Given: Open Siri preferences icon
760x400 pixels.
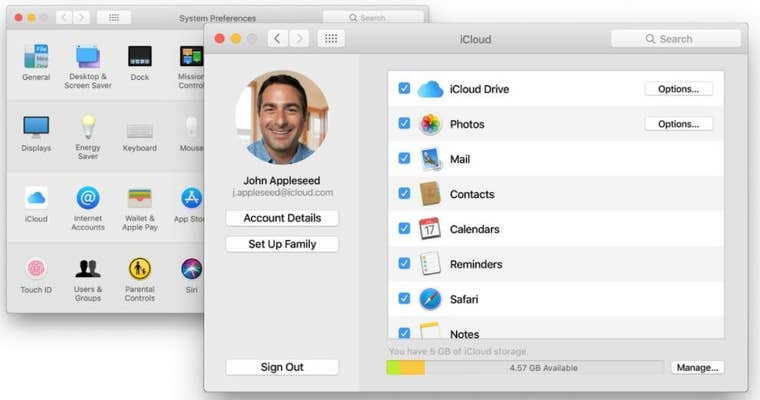Looking at the screenshot, I should pyautogui.click(x=192, y=269).
